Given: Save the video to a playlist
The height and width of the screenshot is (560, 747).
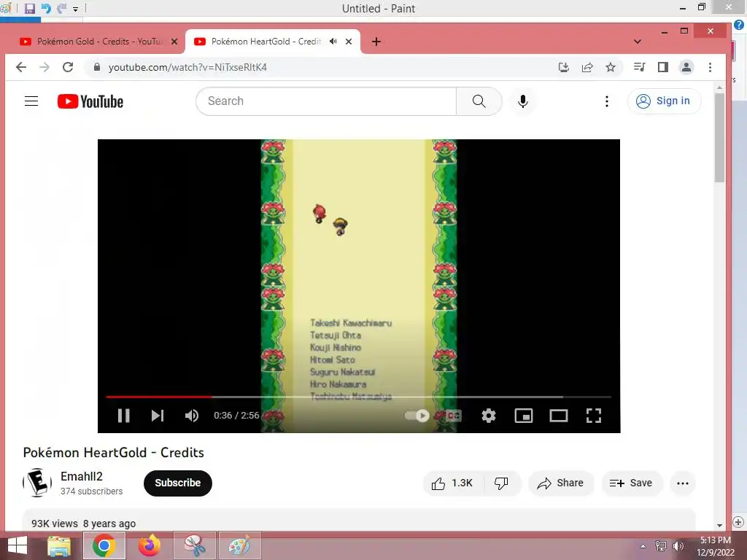Looking at the screenshot, I should coord(631,483).
